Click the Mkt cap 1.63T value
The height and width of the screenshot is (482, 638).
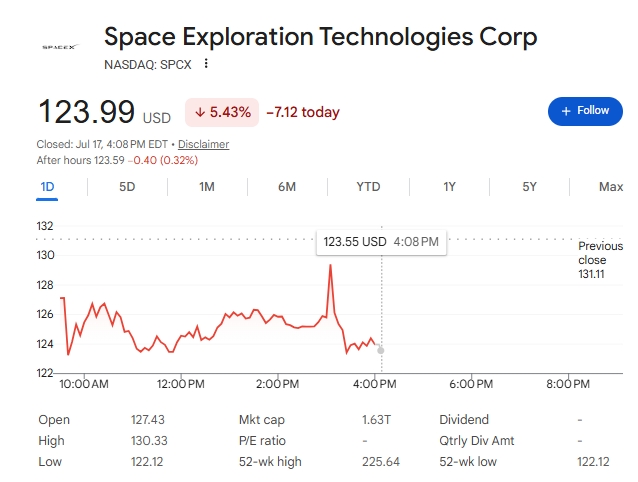click(x=376, y=419)
